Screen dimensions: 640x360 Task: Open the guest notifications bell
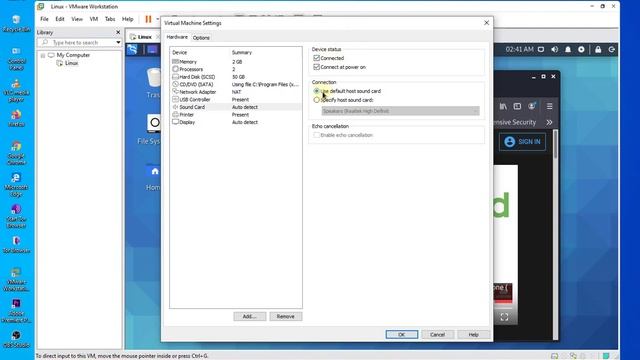pyautogui.click(x=568, y=49)
